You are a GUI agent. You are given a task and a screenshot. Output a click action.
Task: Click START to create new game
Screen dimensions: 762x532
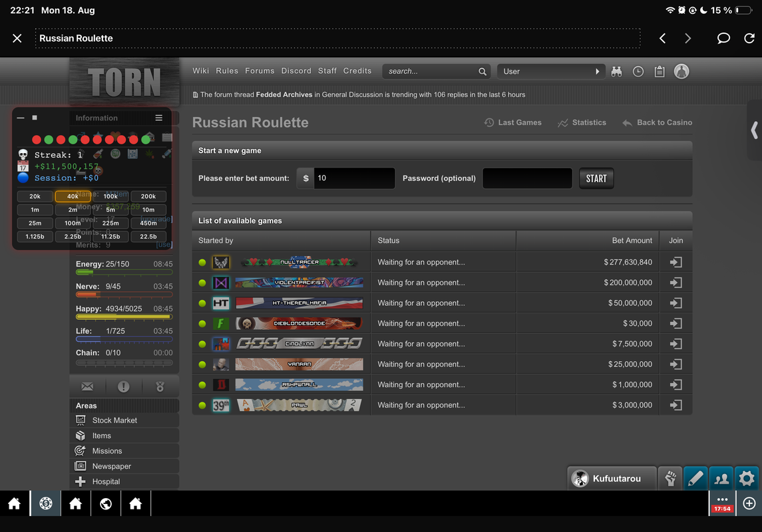[596, 178]
